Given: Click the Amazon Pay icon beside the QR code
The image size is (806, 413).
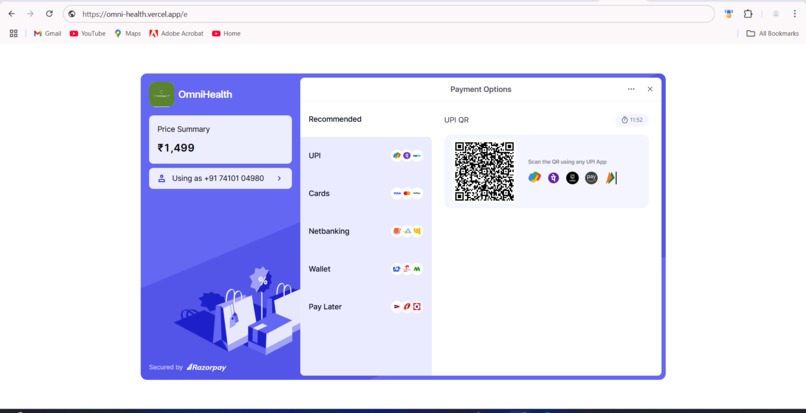Looking at the screenshot, I should (x=591, y=178).
